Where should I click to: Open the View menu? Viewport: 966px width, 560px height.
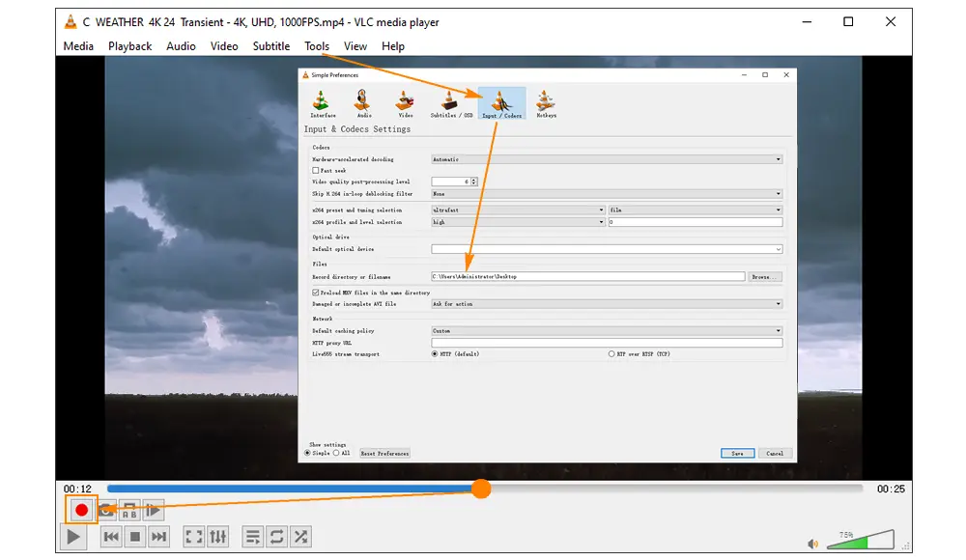355,46
